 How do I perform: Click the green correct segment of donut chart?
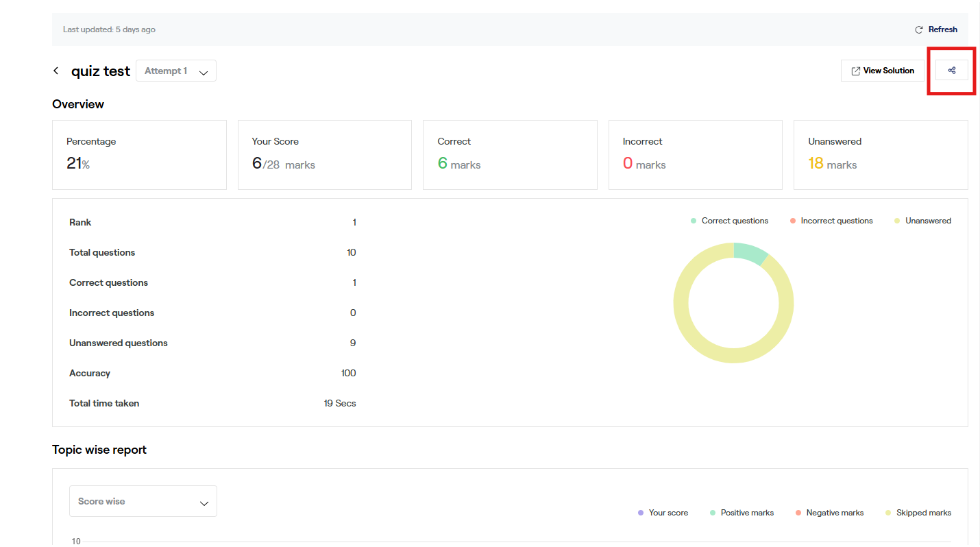750,252
